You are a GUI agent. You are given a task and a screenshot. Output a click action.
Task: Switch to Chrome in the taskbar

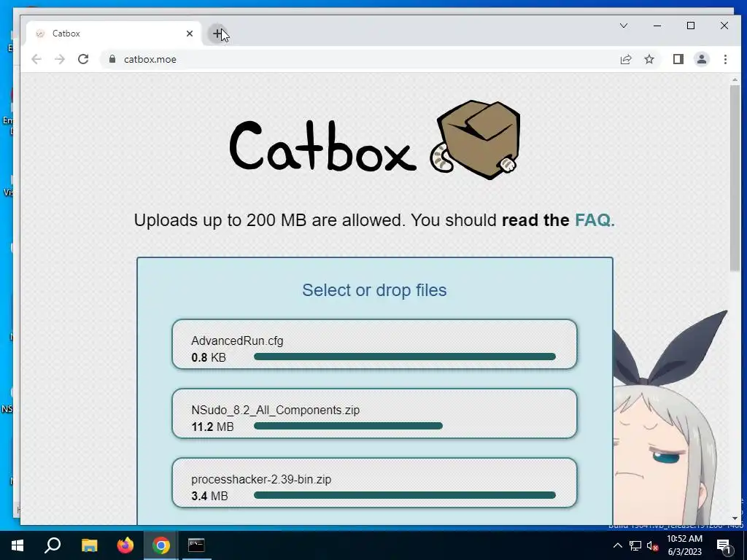(x=161, y=545)
